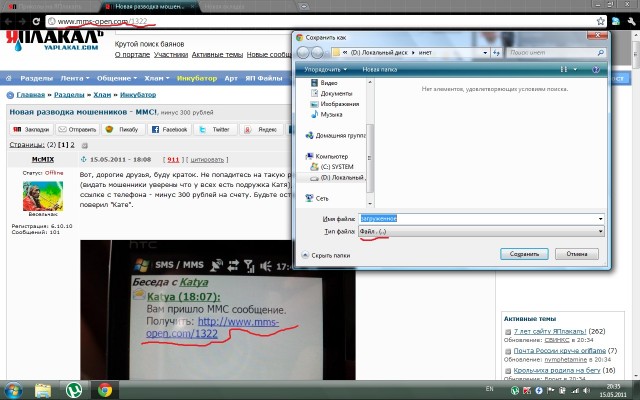Click the ЯП 'Закладки' share button

(31, 129)
